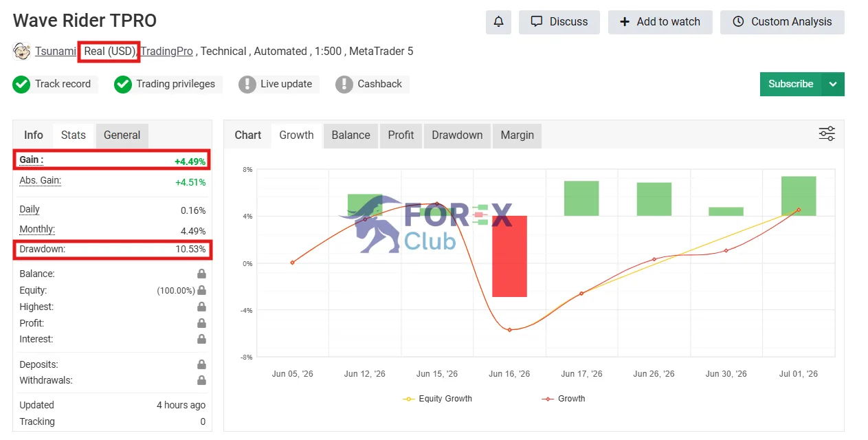Switch to the Stats tab
Viewport: 868px width, 440px height.
tap(74, 135)
